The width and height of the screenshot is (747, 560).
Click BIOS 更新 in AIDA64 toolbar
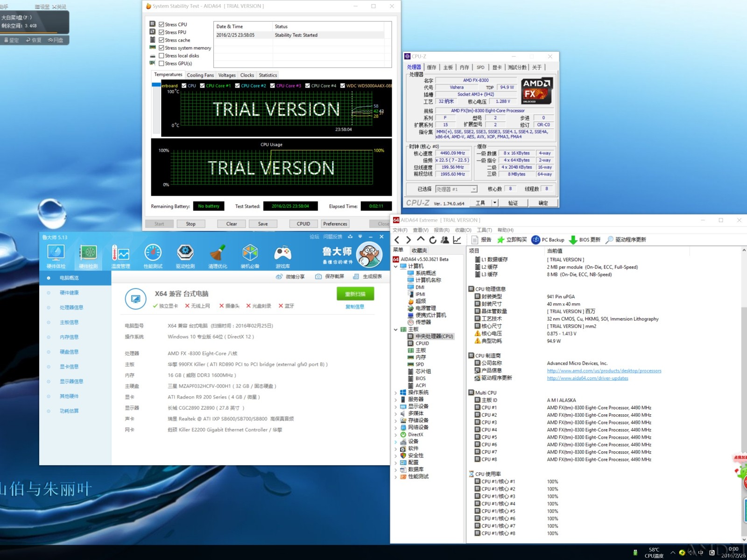585,240
